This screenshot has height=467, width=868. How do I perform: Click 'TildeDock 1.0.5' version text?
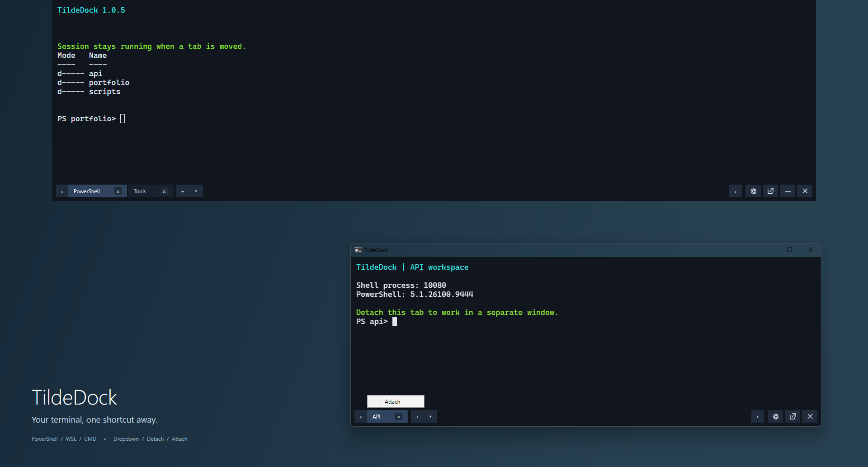(91, 10)
